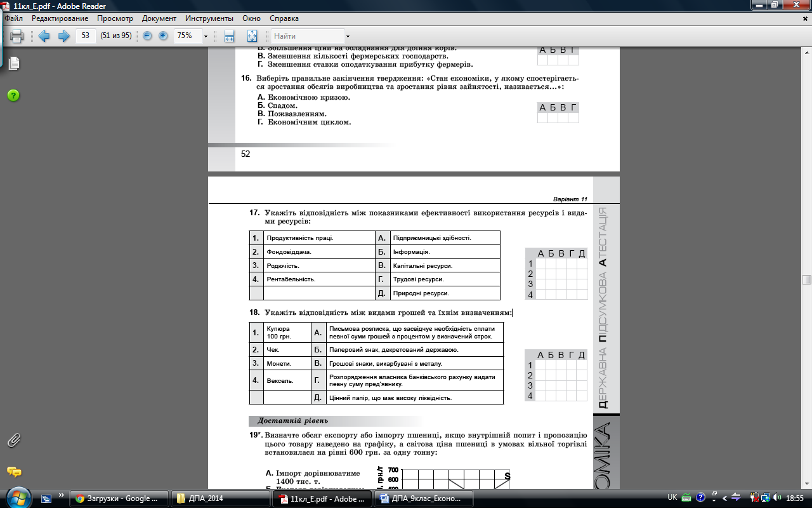Viewport: 812px width, 508px height.
Task: Click the scrollbar up arrow
Action: click(806, 52)
